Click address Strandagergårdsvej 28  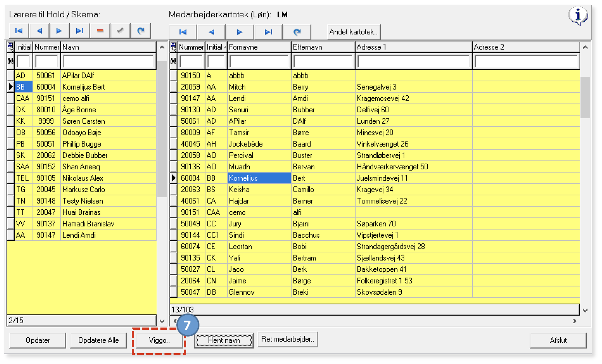pos(391,246)
